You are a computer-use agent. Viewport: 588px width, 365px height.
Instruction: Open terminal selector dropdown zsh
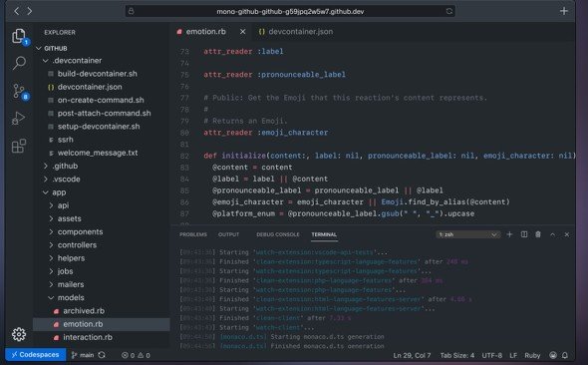[x=468, y=234]
